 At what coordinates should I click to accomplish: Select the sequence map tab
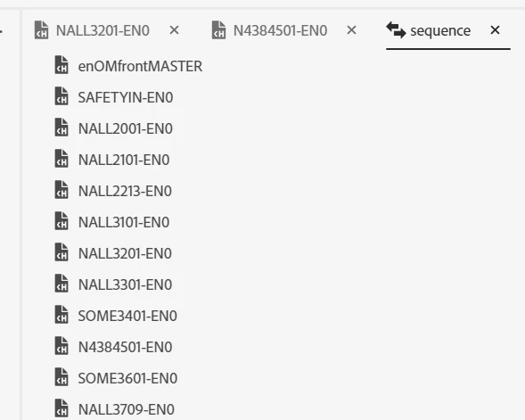(x=440, y=30)
